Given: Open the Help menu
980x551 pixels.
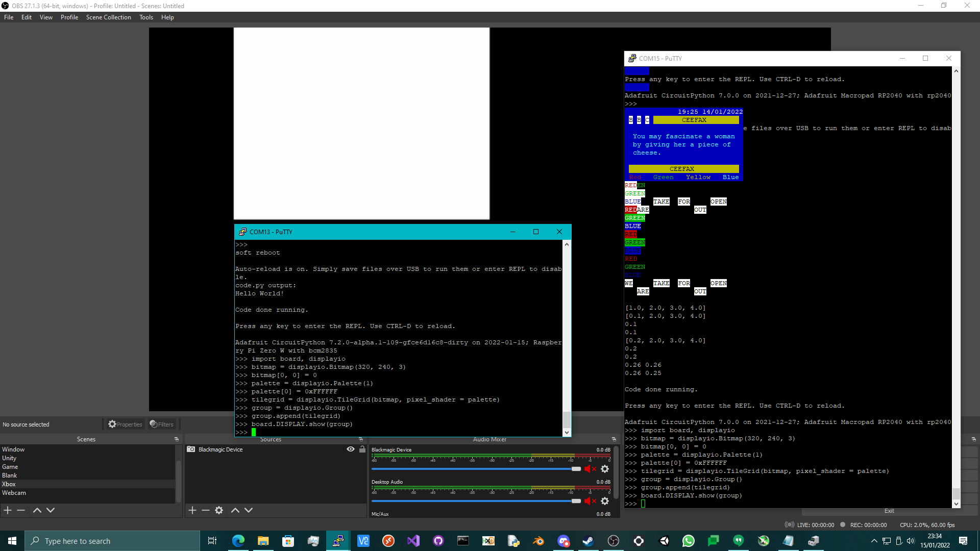Looking at the screenshot, I should (x=167, y=17).
